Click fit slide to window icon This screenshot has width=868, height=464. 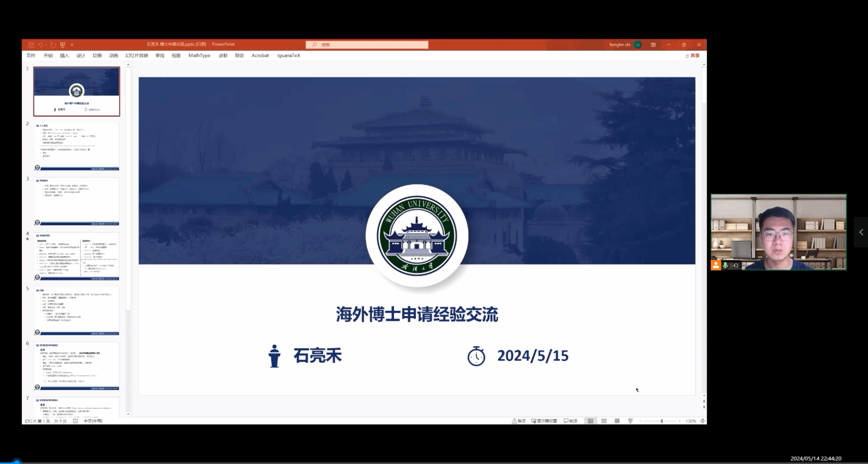click(x=703, y=421)
